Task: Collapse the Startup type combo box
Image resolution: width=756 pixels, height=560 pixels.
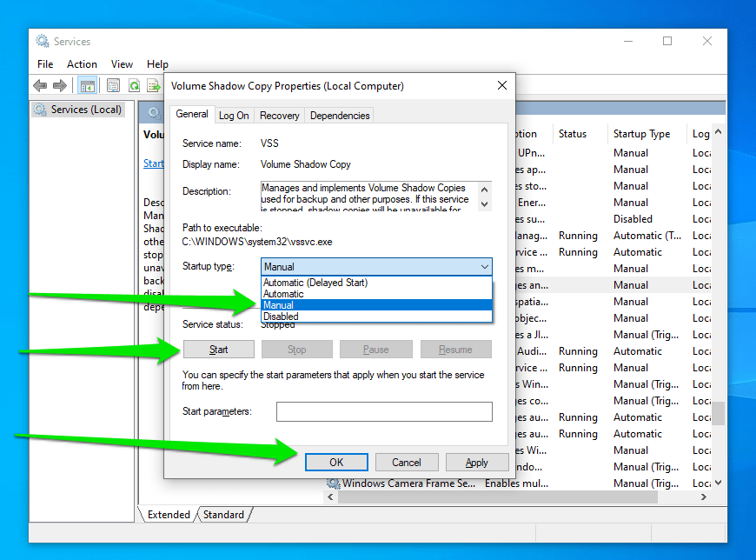Action: (x=484, y=267)
